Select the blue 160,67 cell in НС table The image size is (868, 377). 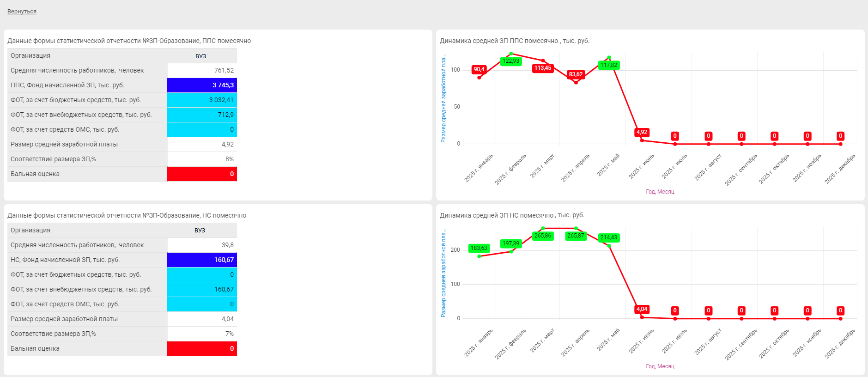202,260
